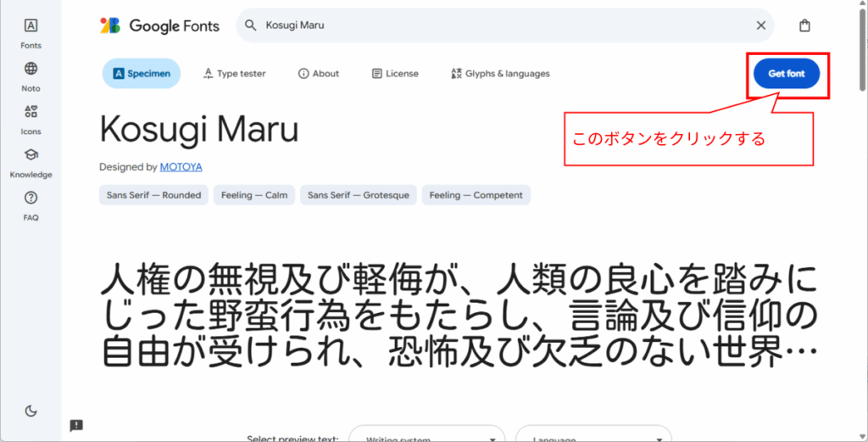Image resolution: width=868 pixels, height=442 pixels.
Task: Clear search with the X icon
Action: [x=760, y=25]
